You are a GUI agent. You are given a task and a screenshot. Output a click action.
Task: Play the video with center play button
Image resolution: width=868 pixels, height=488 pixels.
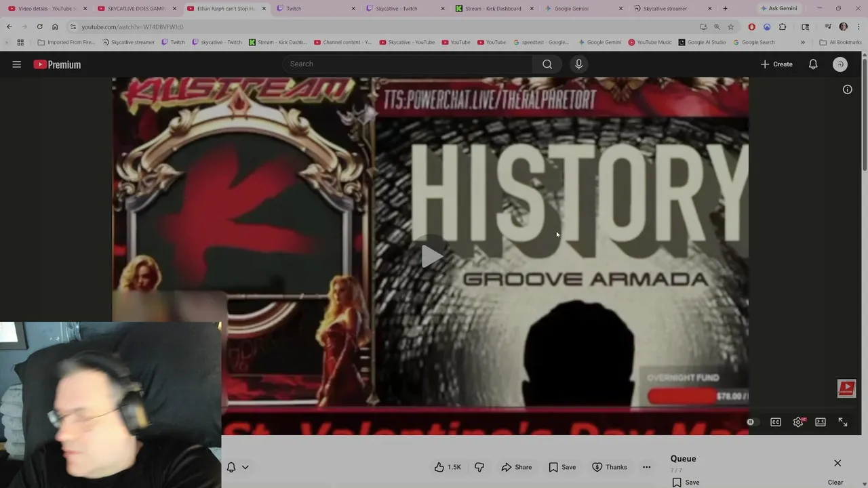coord(431,256)
